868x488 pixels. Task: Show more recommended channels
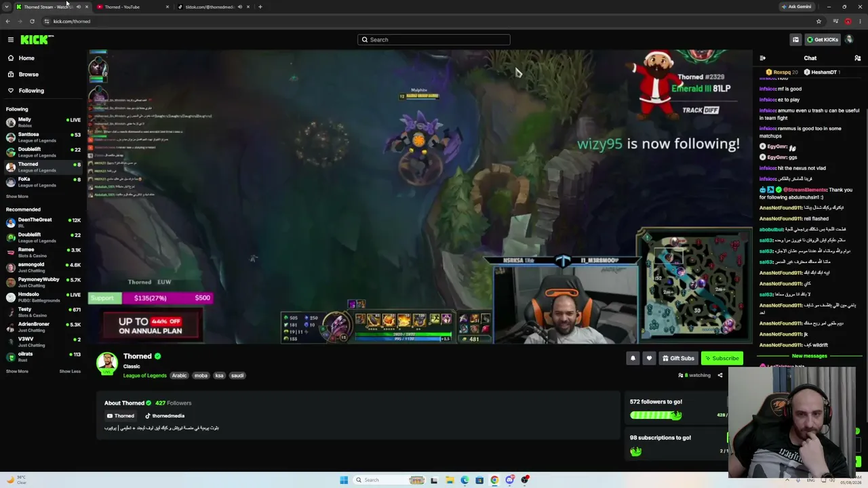[17, 371]
